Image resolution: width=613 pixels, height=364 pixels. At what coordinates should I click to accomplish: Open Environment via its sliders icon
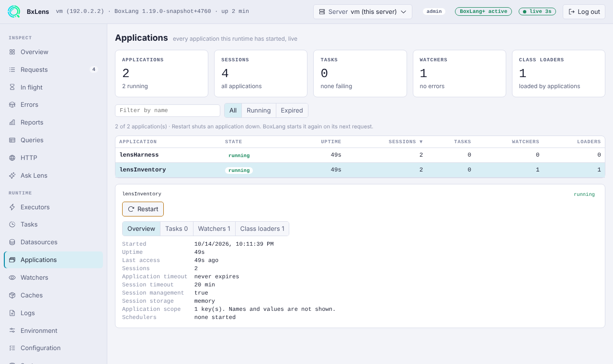[12, 330]
